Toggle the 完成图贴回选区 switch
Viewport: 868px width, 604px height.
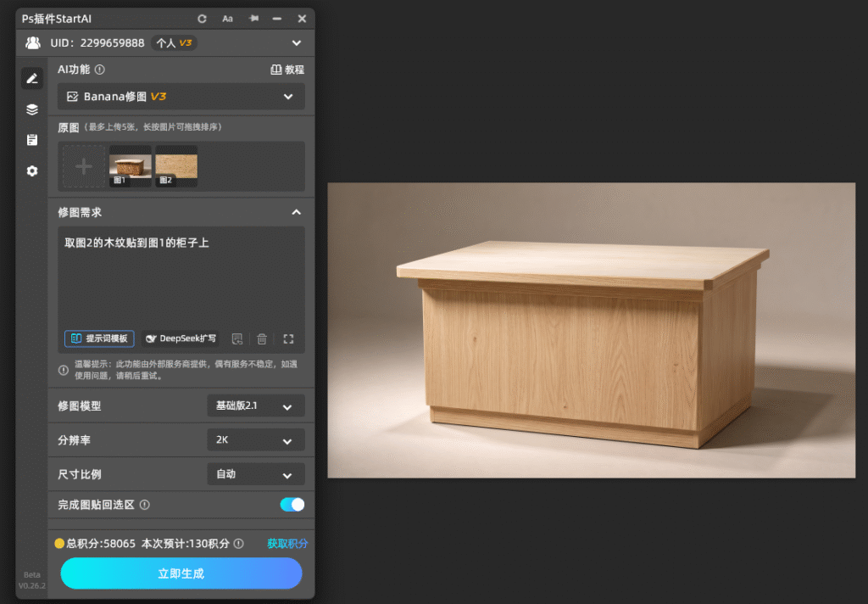292,504
